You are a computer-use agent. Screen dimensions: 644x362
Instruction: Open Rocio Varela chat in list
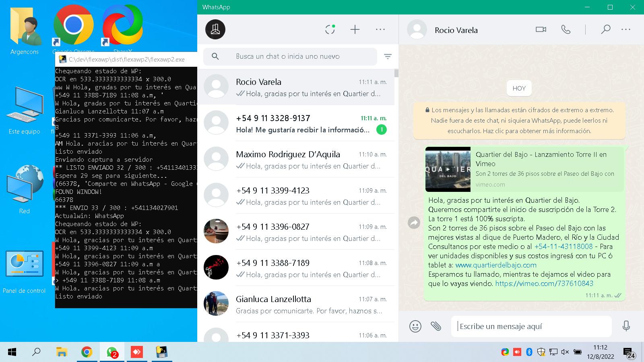(x=296, y=87)
